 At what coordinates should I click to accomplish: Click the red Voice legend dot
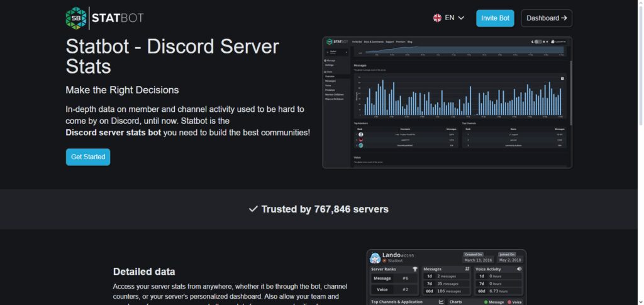[509, 302]
